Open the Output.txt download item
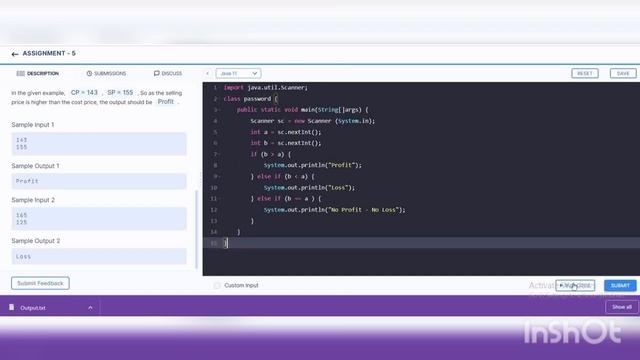The height and width of the screenshot is (360, 640). tap(33, 308)
